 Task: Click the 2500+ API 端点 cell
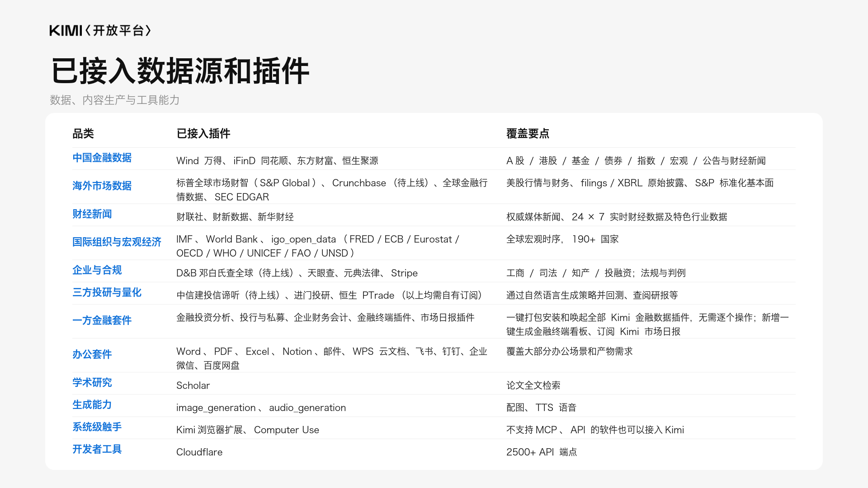[542, 452]
